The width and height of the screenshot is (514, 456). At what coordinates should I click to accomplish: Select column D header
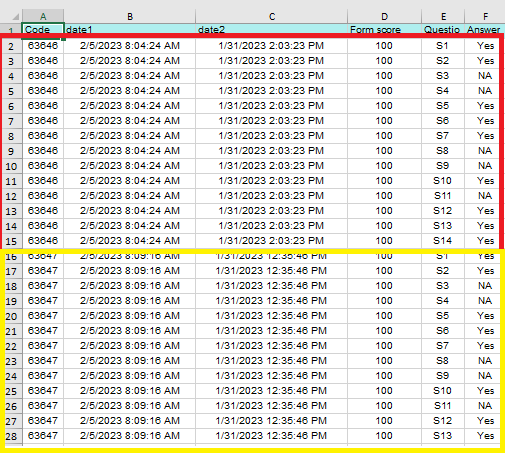pos(384,16)
